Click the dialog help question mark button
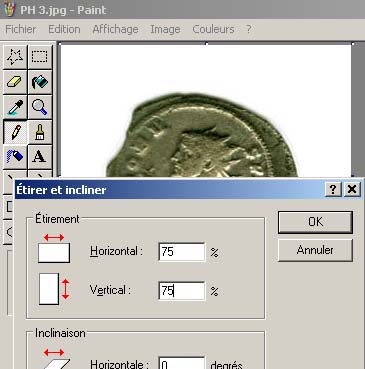This screenshot has height=369, width=365. pyautogui.click(x=333, y=189)
